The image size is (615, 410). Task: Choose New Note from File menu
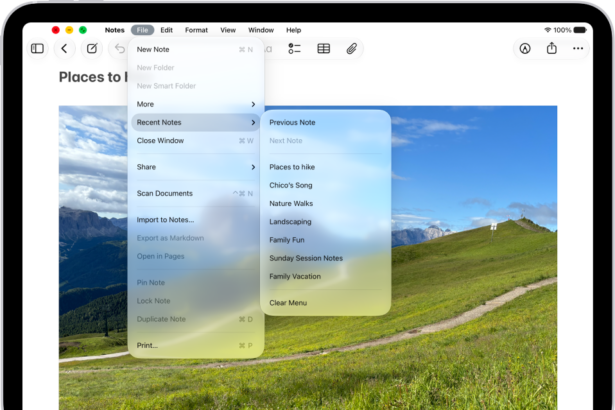tap(195, 49)
